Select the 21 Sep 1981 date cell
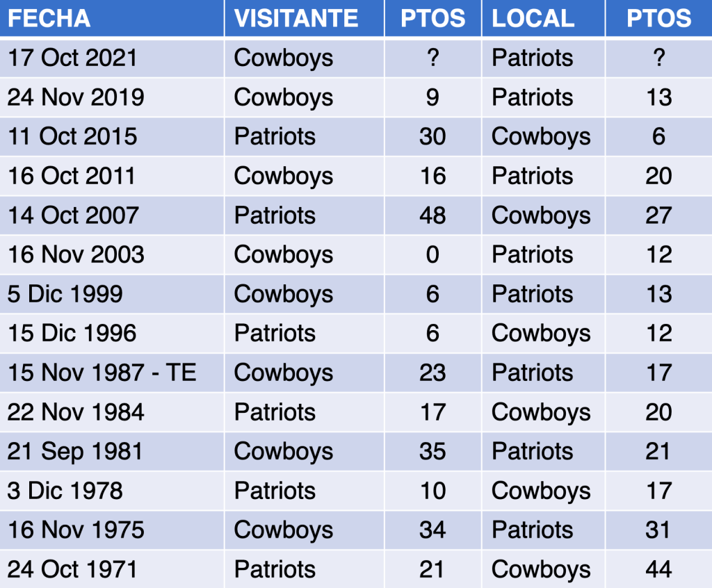 [75, 451]
